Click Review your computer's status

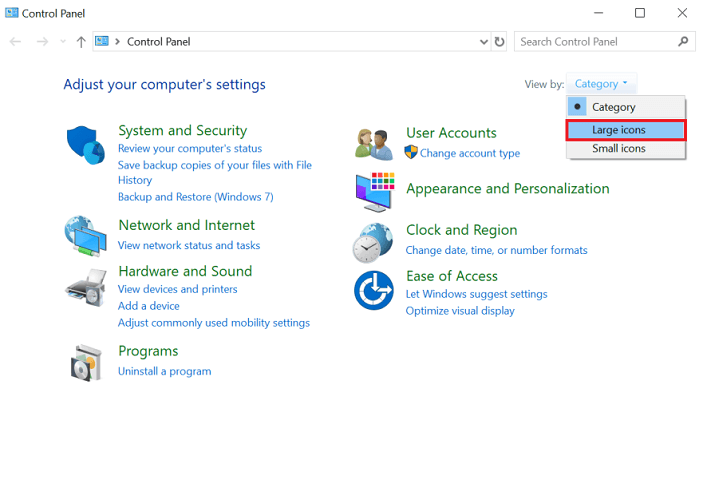pyautogui.click(x=190, y=148)
